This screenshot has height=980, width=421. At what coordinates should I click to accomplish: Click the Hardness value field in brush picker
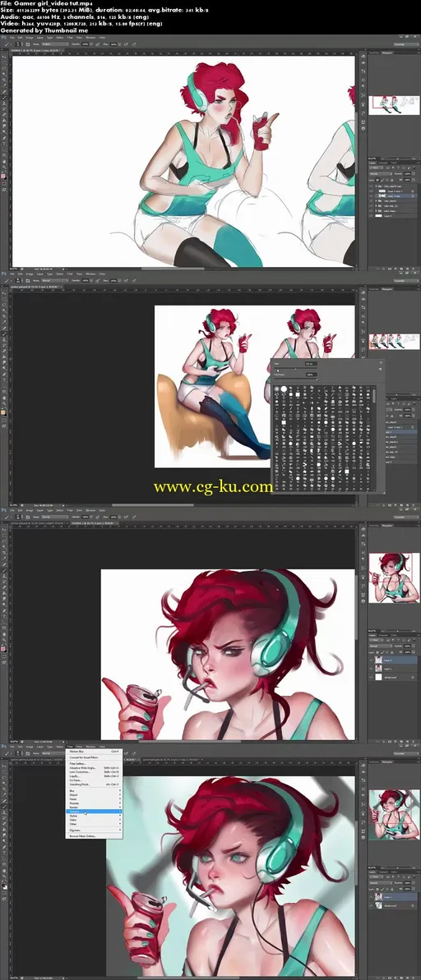coord(312,375)
